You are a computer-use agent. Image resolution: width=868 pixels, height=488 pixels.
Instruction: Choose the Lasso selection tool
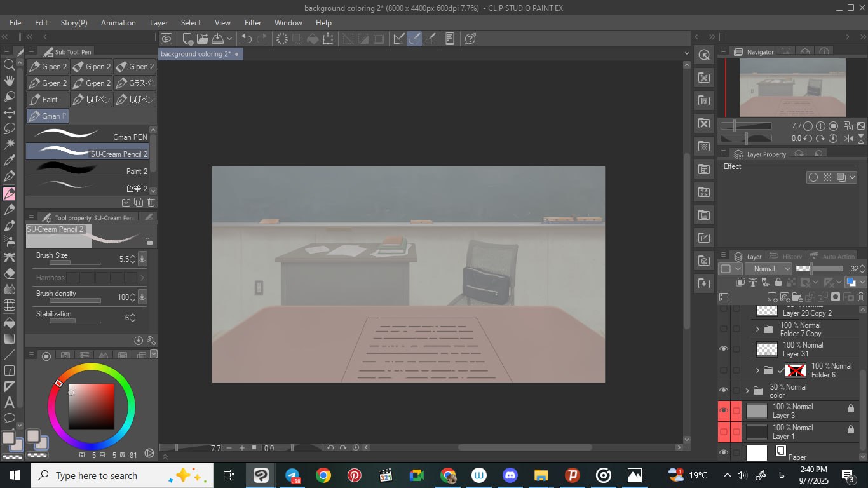pyautogui.click(x=10, y=128)
